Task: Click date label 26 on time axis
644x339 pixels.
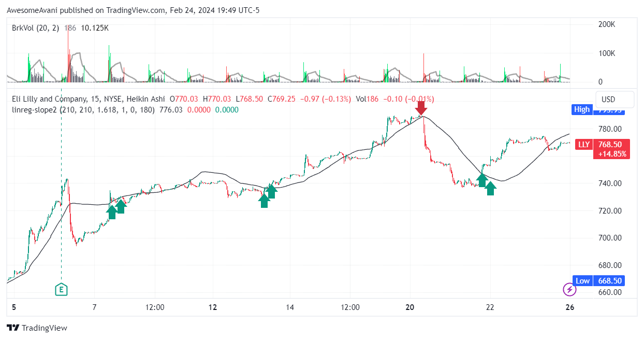Action: point(570,307)
